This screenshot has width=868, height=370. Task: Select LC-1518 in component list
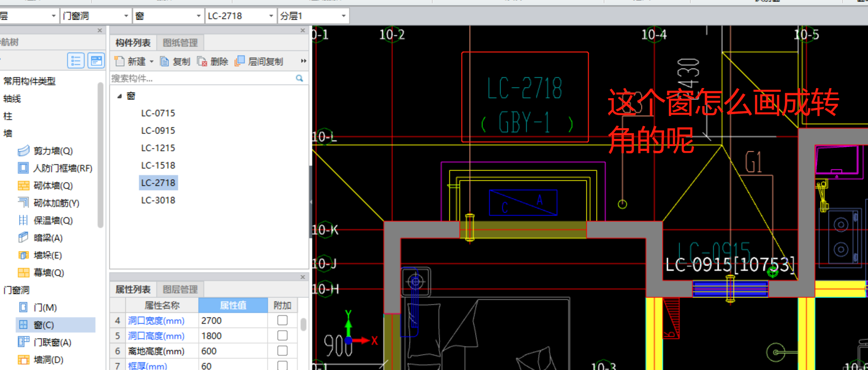click(158, 165)
